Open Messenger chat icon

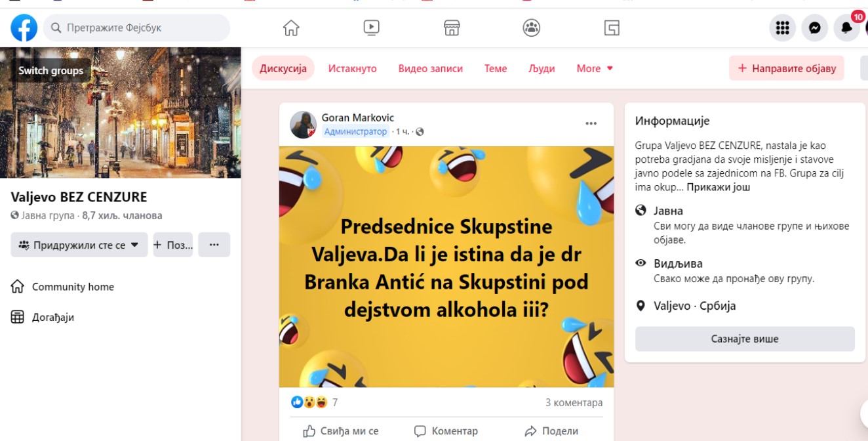pyautogui.click(x=814, y=28)
